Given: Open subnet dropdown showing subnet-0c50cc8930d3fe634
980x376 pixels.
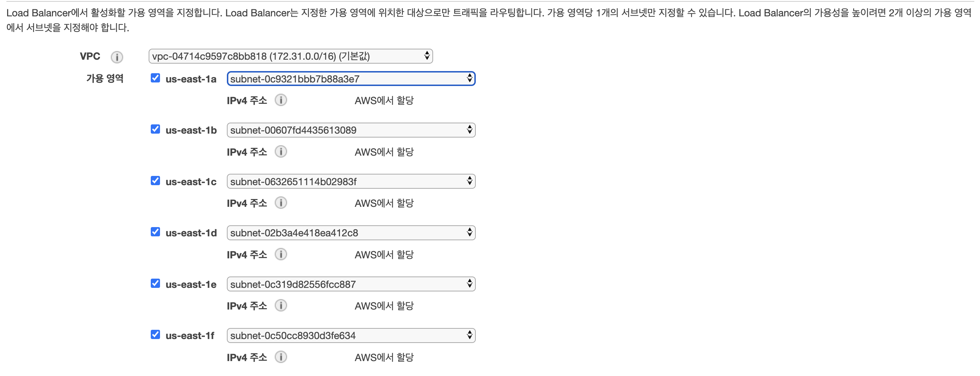Looking at the screenshot, I should pyautogui.click(x=351, y=335).
